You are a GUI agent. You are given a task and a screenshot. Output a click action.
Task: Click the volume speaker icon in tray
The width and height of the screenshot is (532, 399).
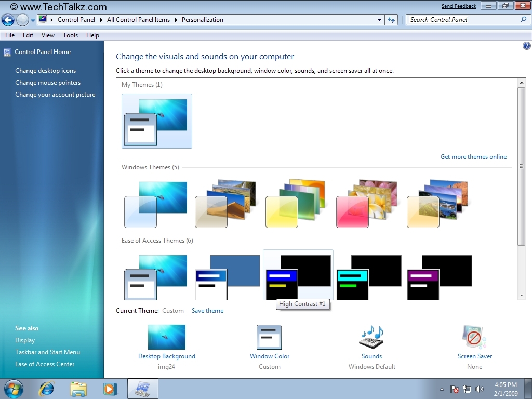coord(479,389)
